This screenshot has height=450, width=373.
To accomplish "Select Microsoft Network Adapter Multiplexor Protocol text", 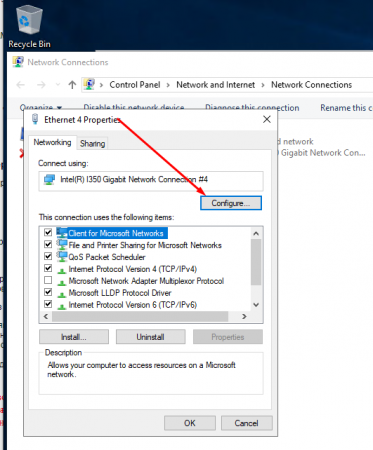I will click(x=146, y=281).
